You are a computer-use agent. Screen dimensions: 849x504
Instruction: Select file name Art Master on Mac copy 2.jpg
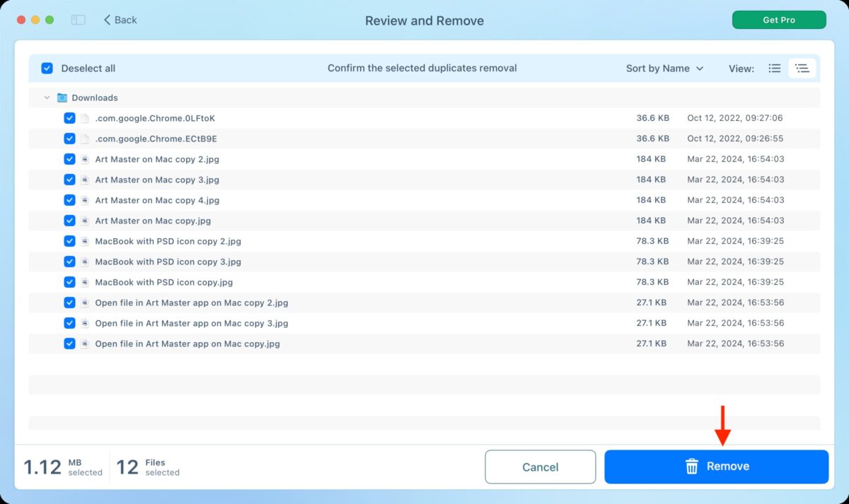[157, 160]
